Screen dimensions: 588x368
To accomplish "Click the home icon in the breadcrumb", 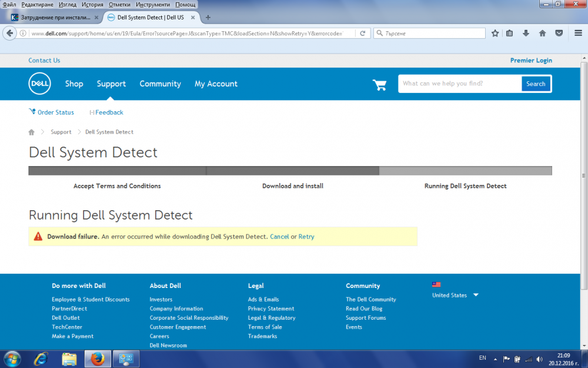I will coord(32,132).
